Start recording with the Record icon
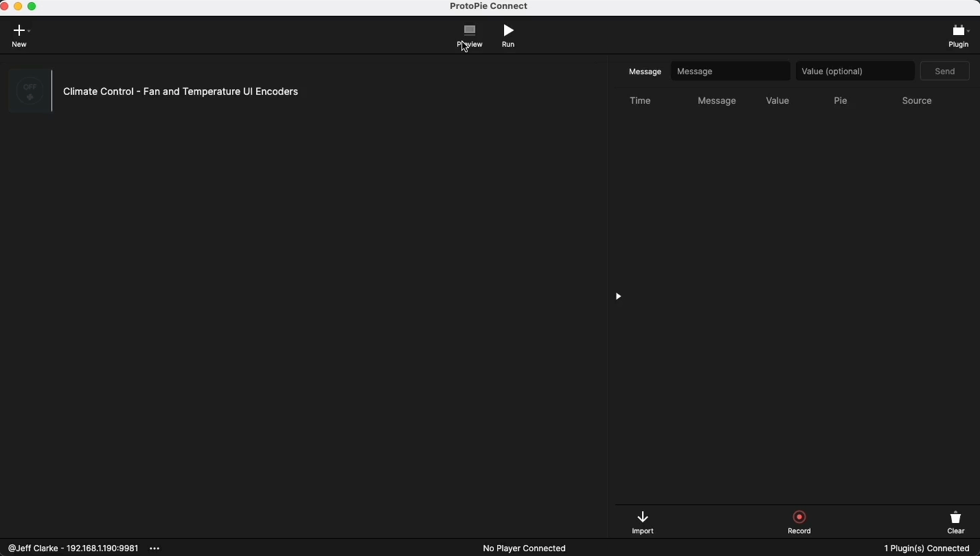 (x=799, y=517)
